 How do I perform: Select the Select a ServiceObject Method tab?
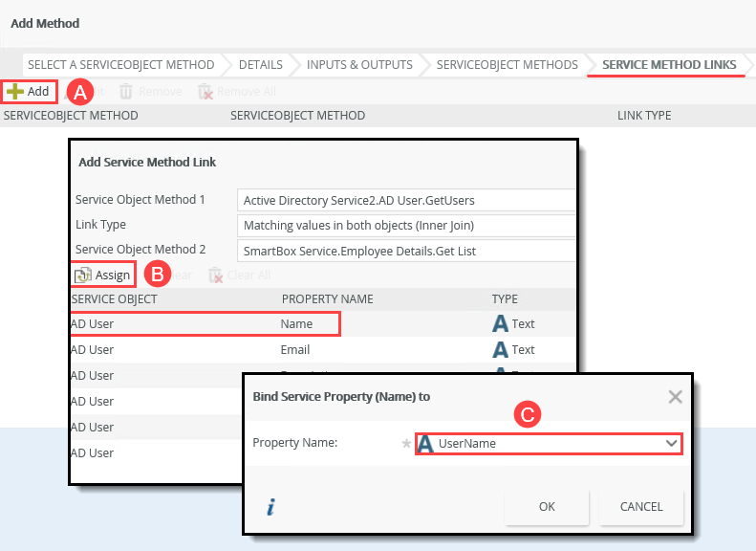click(x=120, y=65)
